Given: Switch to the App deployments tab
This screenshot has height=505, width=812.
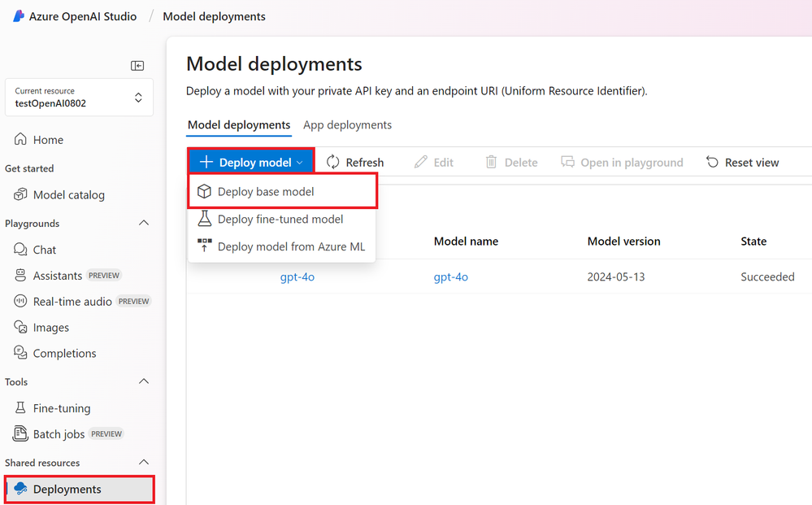Looking at the screenshot, I should click(x=348, y=124).
